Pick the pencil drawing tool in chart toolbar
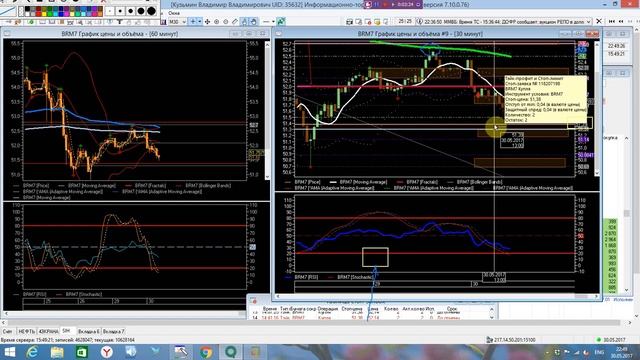The height and width of the screenshot is (360, 640). [235, 21]
